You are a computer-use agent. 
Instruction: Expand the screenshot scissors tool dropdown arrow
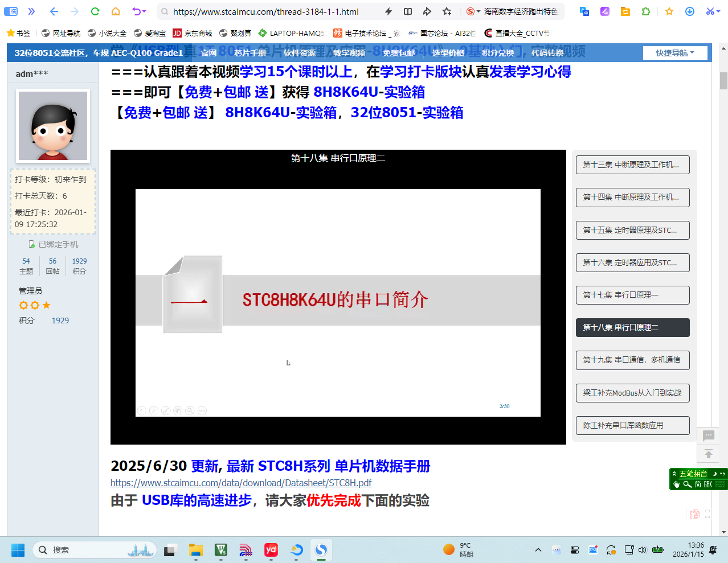pos(719,11)
